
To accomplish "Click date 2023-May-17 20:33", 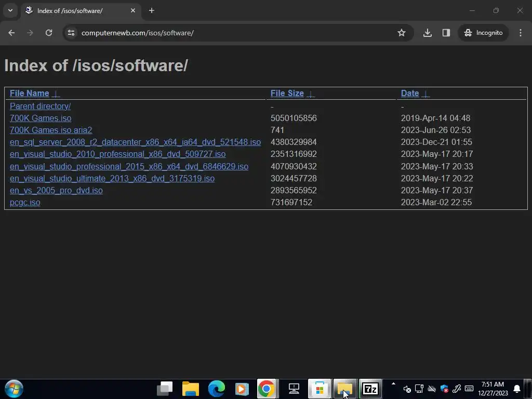I will point(437,167).
